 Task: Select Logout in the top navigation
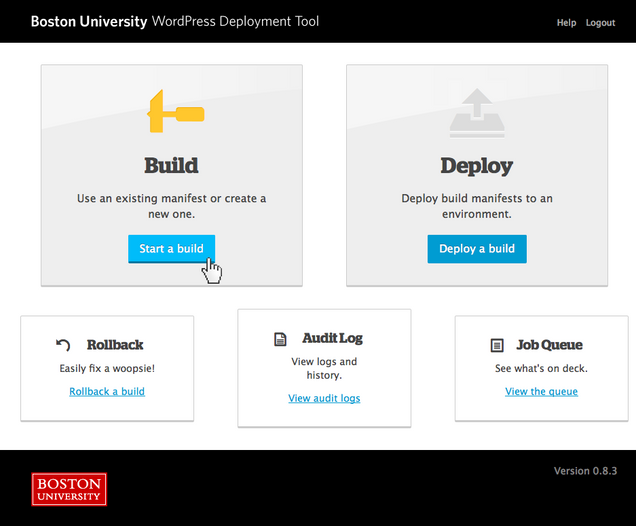click(600, 23)
